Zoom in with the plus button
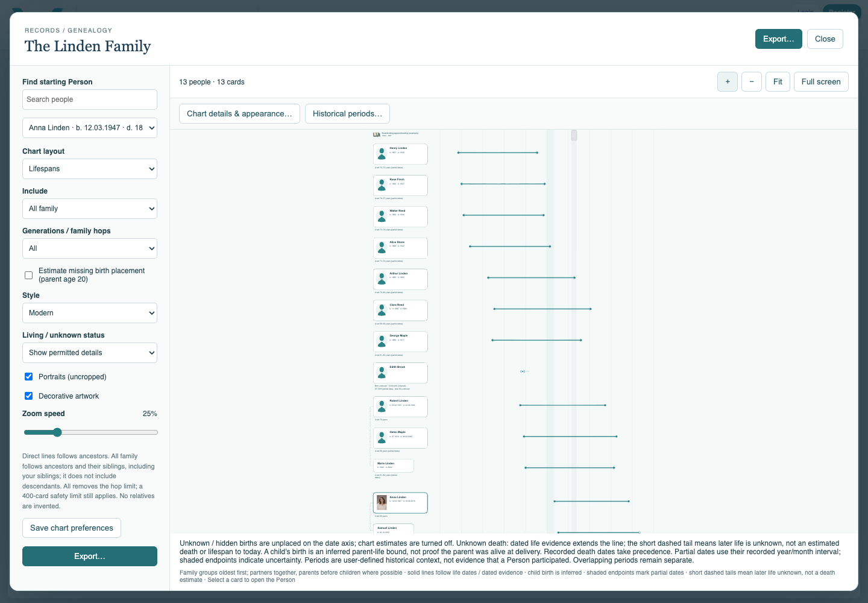 (x=728, y=81)
